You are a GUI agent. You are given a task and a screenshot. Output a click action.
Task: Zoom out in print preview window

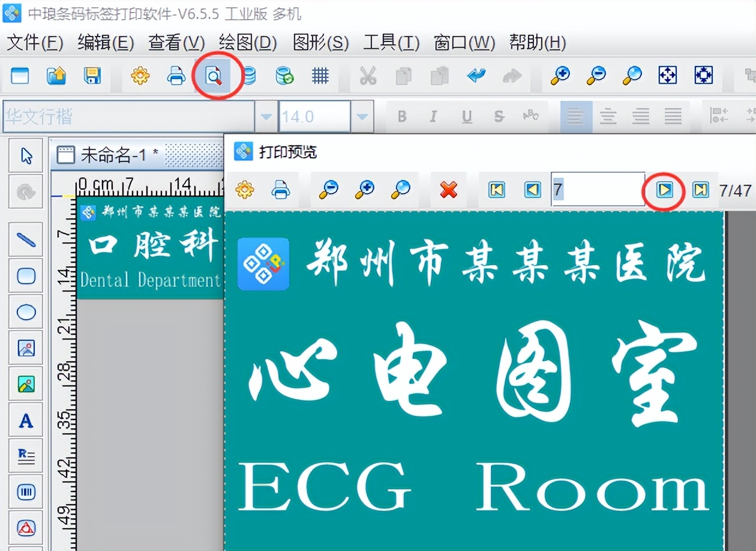(x=328, y=190)
